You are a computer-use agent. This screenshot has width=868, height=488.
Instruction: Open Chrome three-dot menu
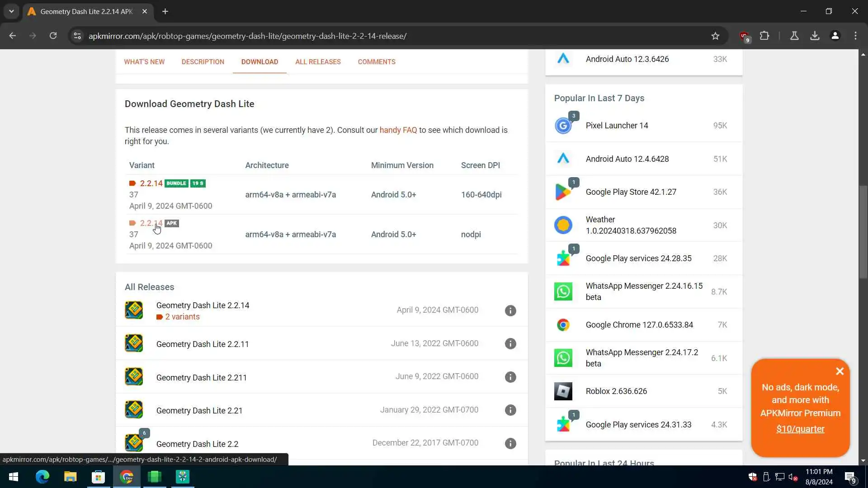(855, 36)
